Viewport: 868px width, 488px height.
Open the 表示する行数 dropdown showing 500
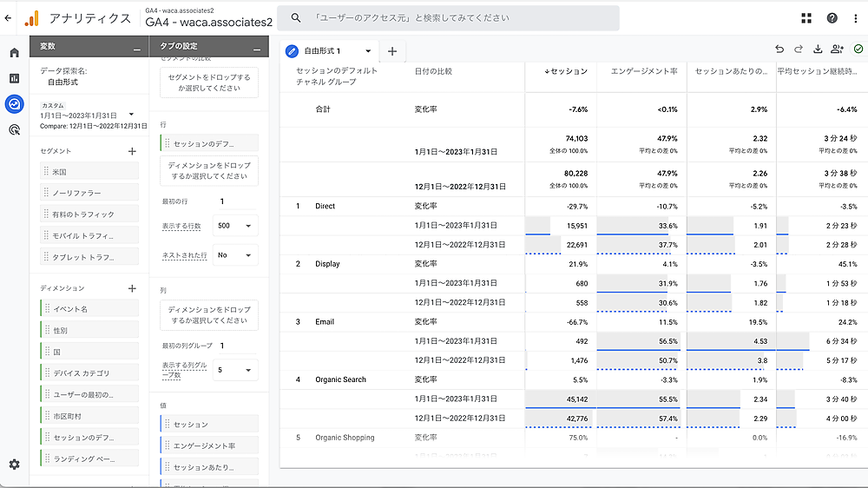click(x=234, y=226)
